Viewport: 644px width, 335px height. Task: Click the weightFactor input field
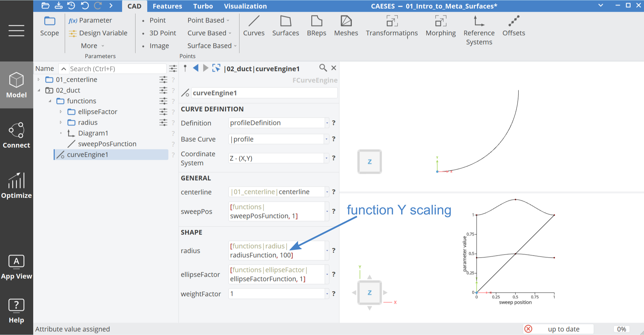(x=276, y=294)
